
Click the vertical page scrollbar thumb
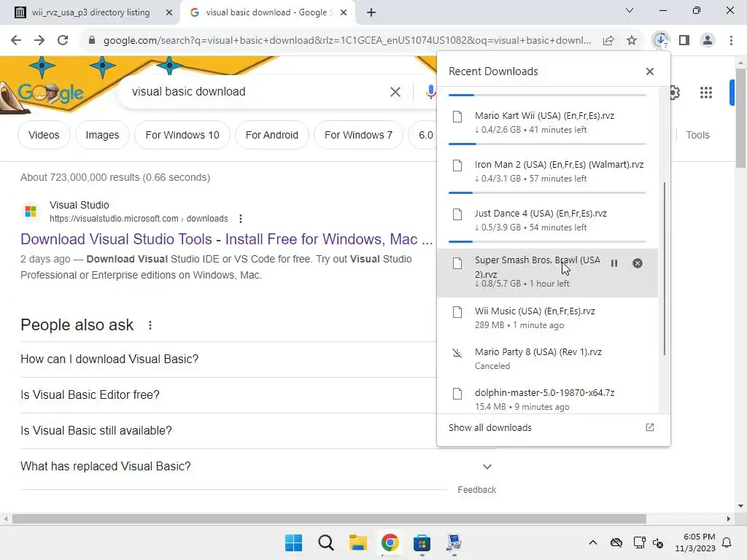click(740, 118)
